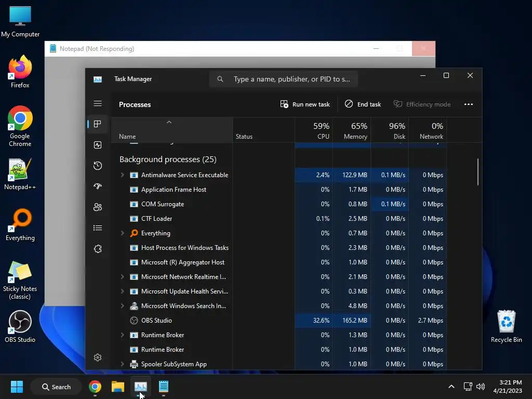
Task: Select the Application Frame Host row
Action: 278,190
